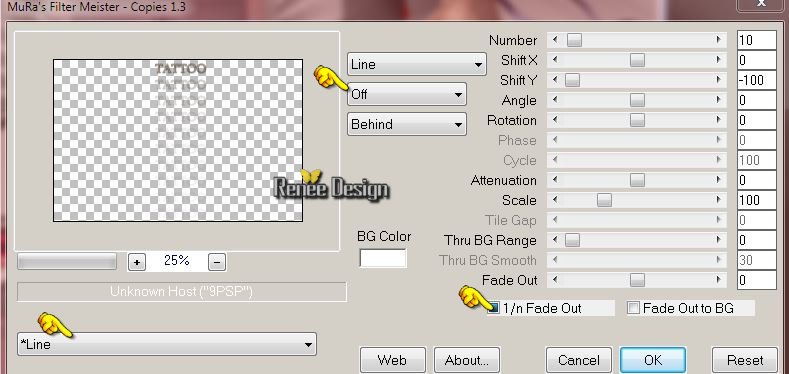Open the Line mode dropdown

[x=417, y=64]
